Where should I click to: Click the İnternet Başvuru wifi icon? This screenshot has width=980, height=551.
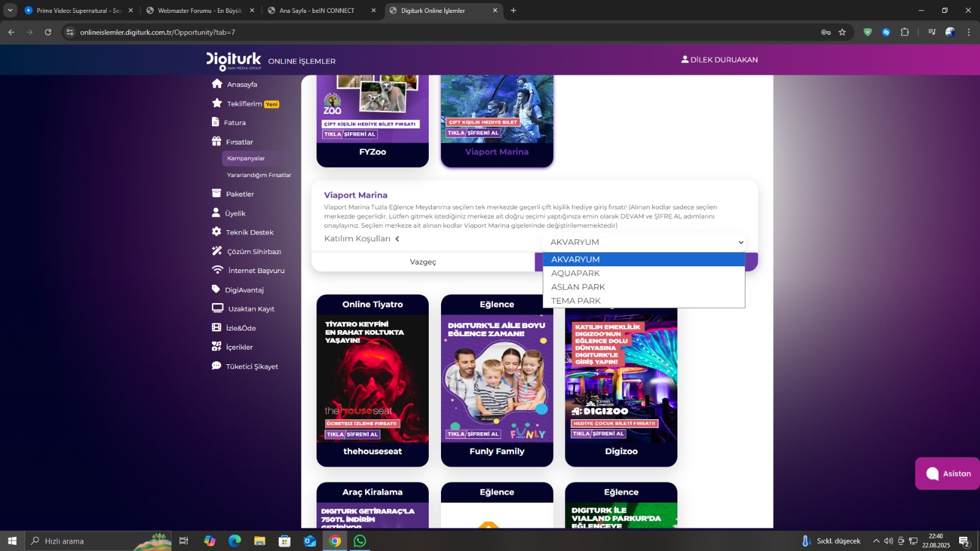coord(217,270)
